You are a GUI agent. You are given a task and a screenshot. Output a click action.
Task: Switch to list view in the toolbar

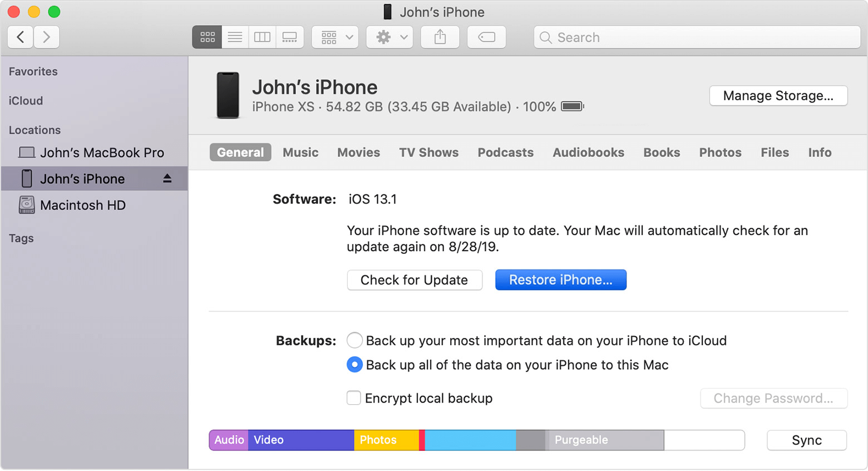[234, 37]
